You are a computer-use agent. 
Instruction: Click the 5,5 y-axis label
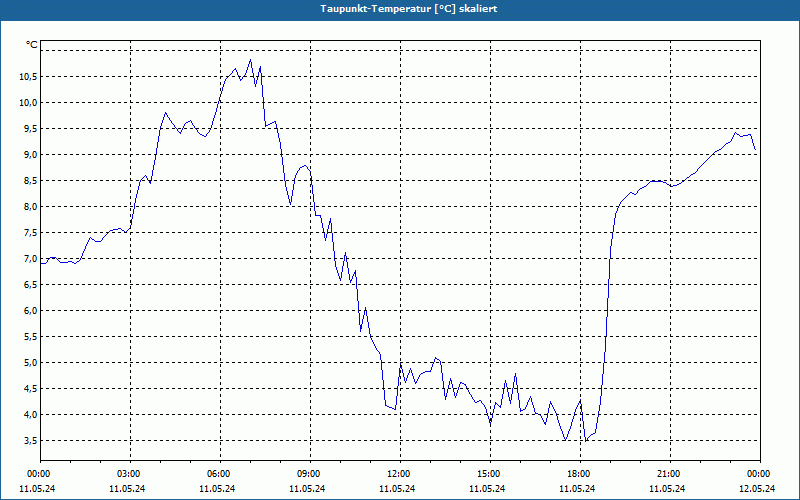(30, 337)
